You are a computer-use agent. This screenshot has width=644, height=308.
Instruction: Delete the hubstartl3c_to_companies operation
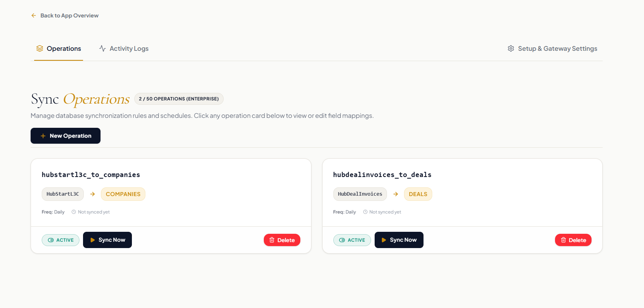coord(282,240)
